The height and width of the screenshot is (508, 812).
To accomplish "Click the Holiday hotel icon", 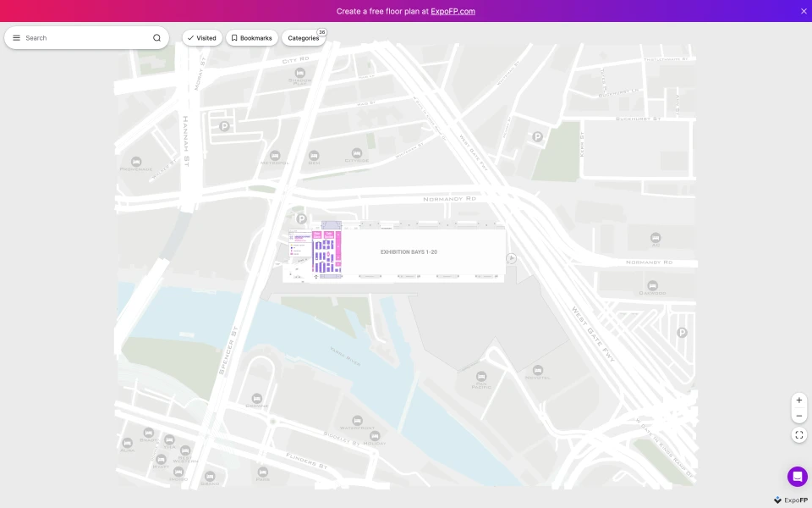I will coord(375,436).
